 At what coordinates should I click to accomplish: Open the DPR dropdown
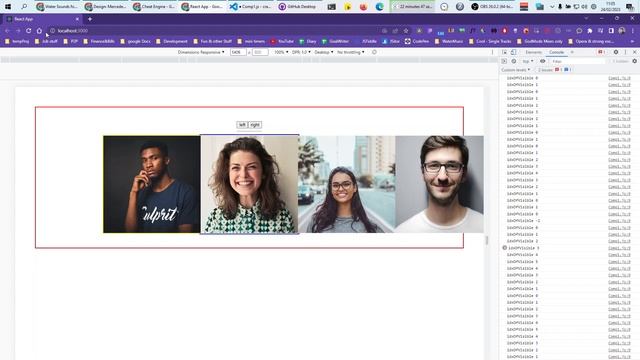[x=301, y=52]
